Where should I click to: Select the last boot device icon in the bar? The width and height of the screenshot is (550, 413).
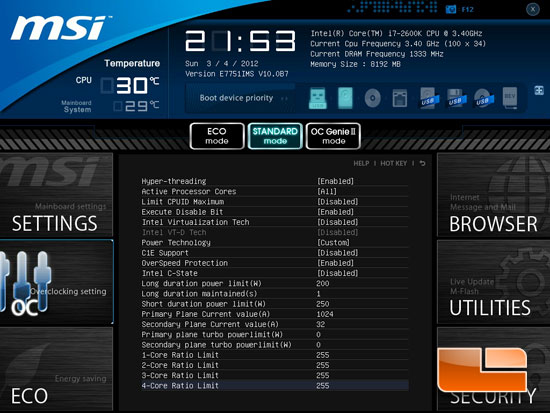pyautogui.click(x=510, y=98)
